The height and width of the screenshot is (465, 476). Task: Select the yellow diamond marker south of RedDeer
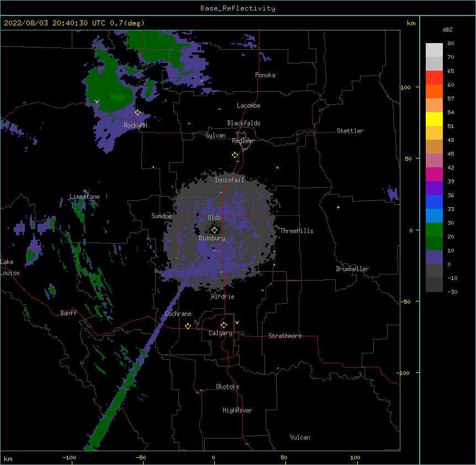pos(235,155)
